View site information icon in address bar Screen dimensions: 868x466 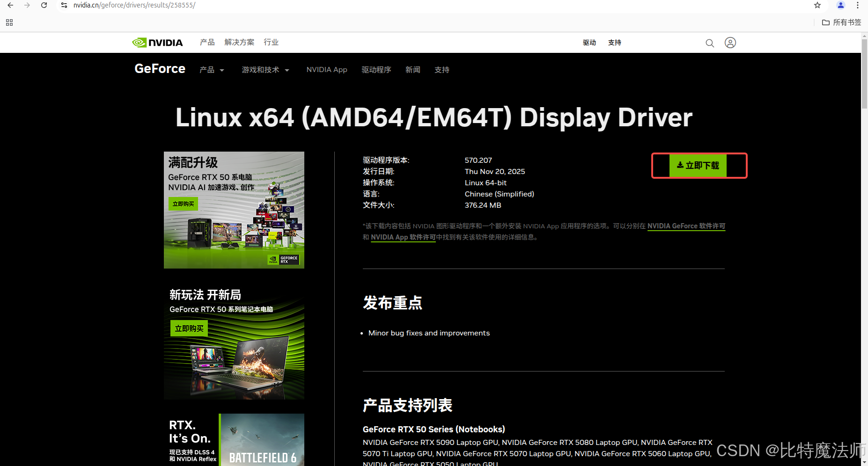(x=64, y=5)
